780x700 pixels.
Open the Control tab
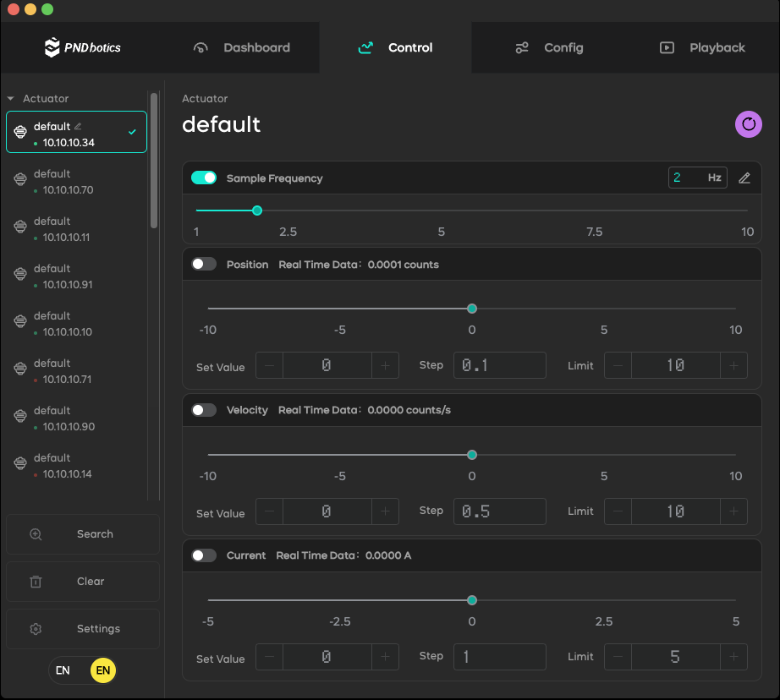[395, 47]
